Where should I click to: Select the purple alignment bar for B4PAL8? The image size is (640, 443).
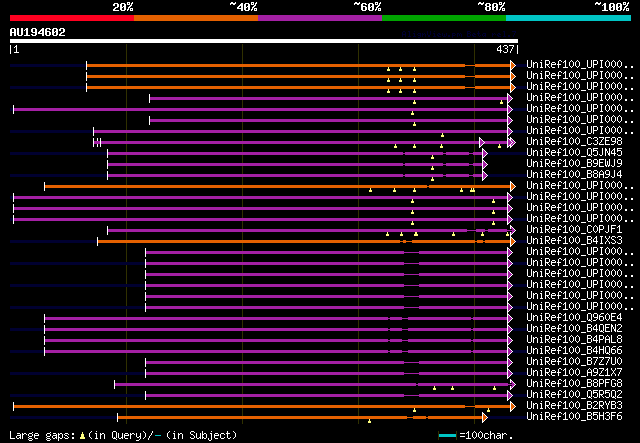point(276,341)
